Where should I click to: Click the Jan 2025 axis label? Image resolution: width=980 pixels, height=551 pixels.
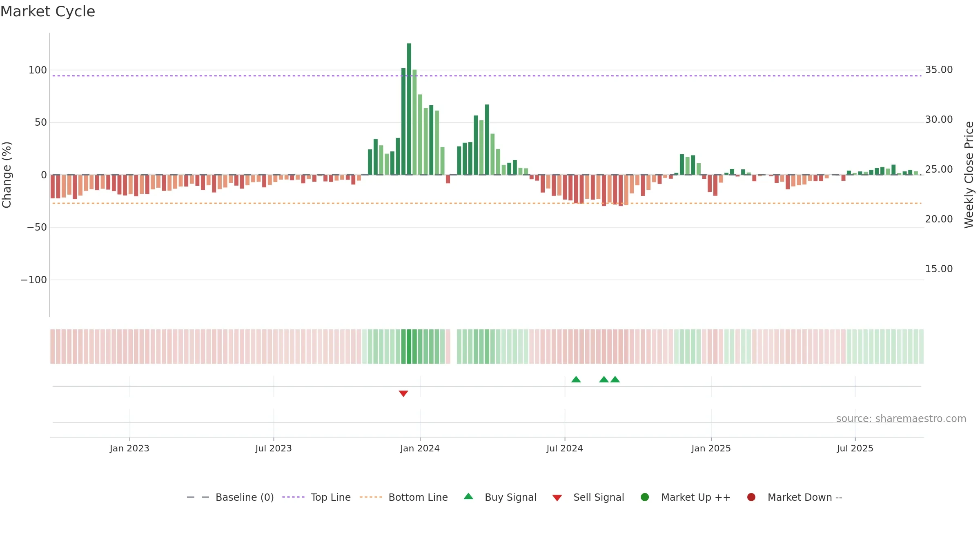711,449
